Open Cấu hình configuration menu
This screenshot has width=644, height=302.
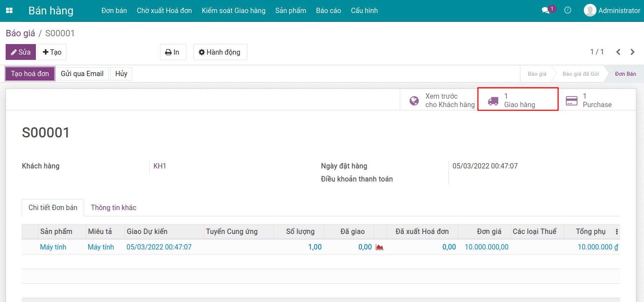tap(364, 11)
